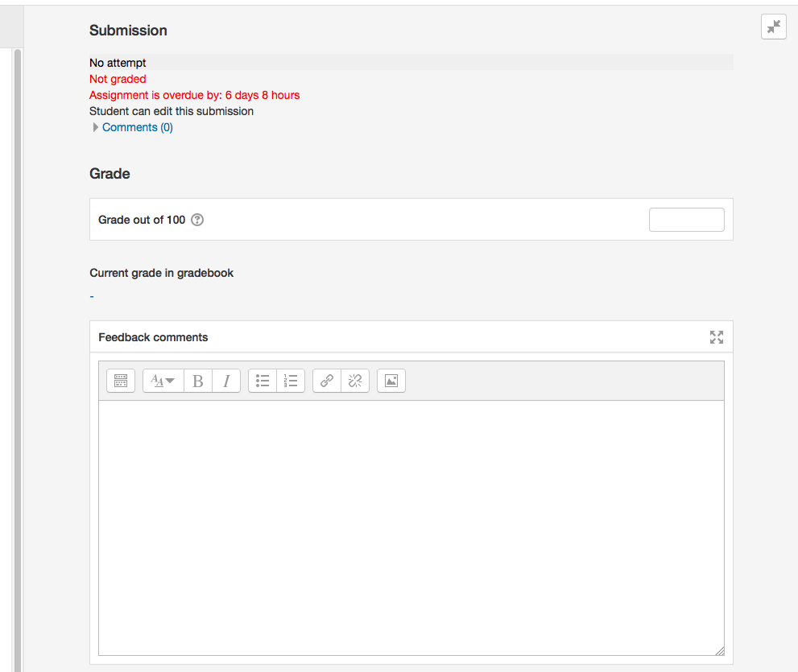Image resolution: width=798 pixels, height=672 pixels.
Task: Click the 'Grade out of 100' label
Action: pyautogui.click(x=142, y=220)
